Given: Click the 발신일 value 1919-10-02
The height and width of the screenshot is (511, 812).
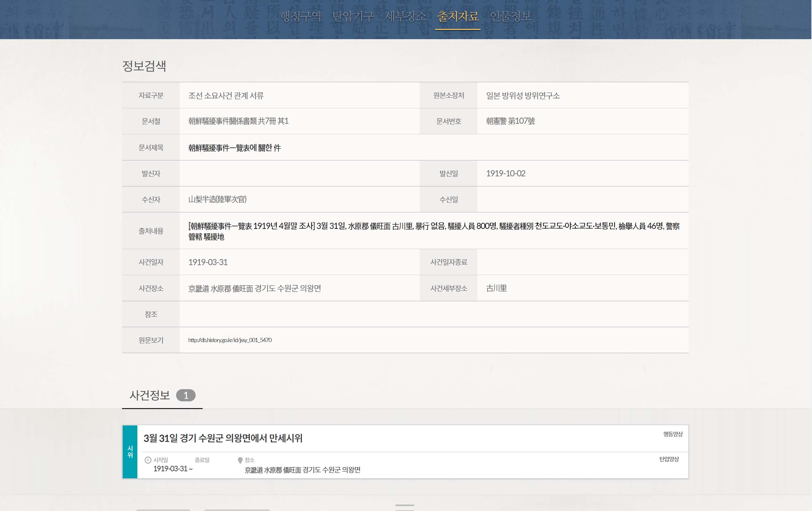Looking at the screenshot, I should click(x=506, y=173).
